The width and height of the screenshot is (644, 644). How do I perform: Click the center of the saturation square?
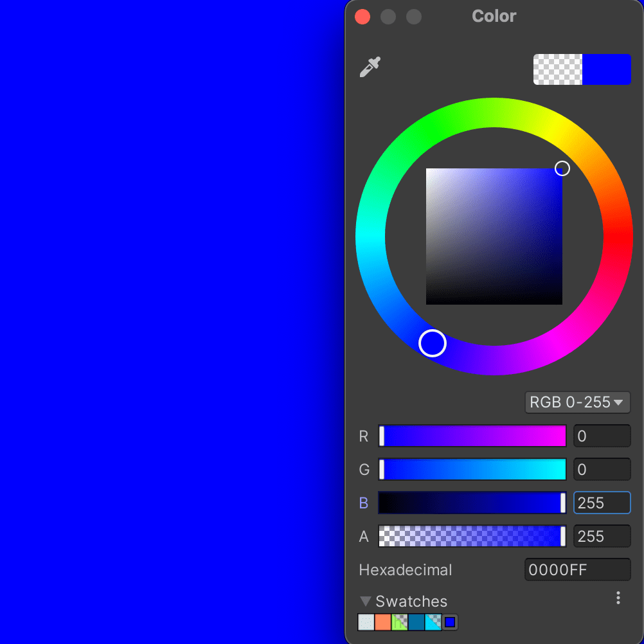point(494,237)
